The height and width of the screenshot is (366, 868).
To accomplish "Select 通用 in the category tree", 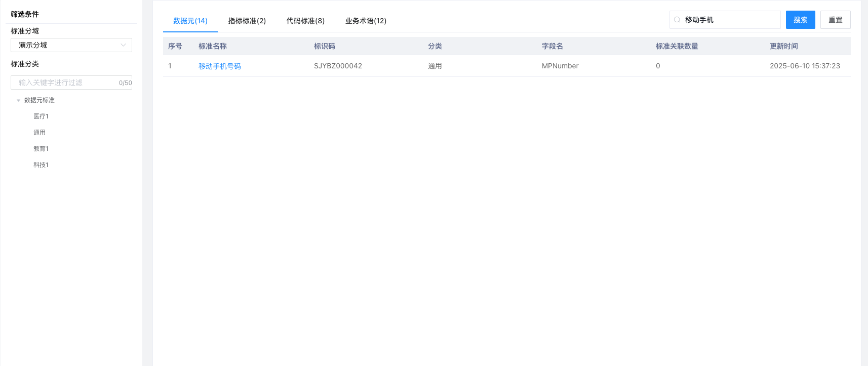I will pyautogui.click(x=40, y=133).
